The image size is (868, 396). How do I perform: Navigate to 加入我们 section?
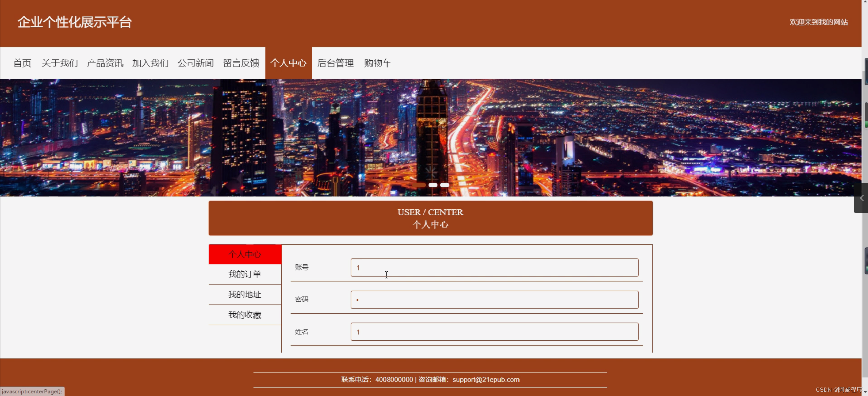(x=150, y=63)
